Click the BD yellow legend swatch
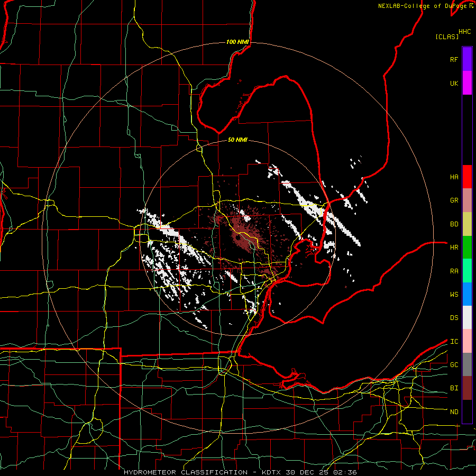 tap(467, 224)
